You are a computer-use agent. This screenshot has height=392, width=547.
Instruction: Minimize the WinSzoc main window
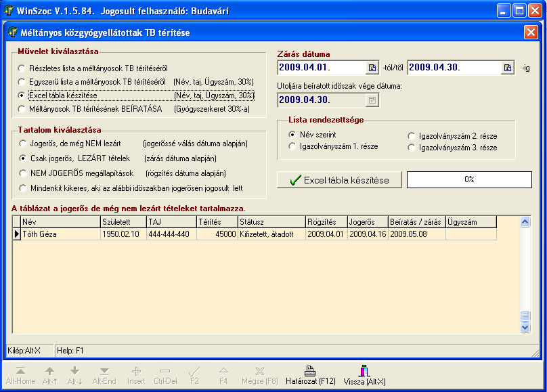click(504, 11)
